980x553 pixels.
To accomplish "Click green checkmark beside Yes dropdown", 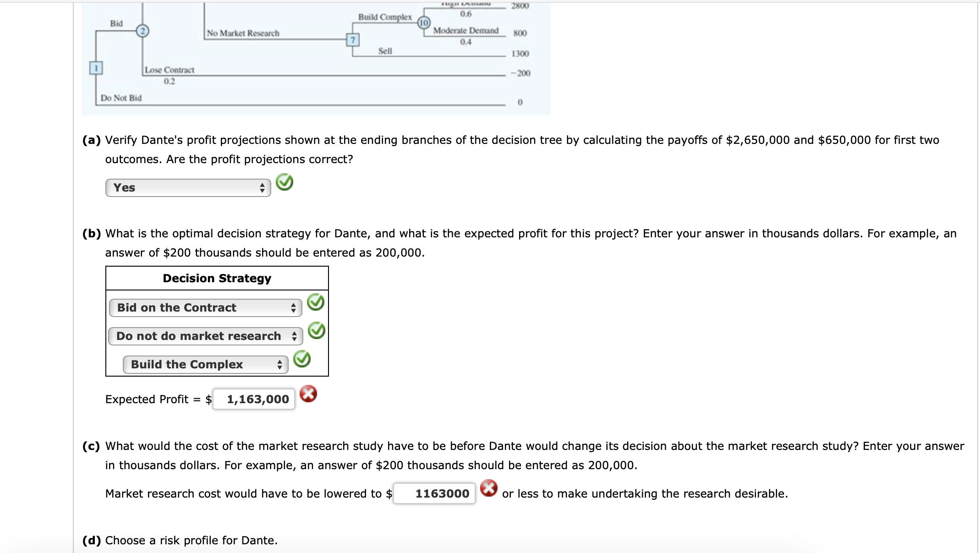I will [x=285, y=182].
